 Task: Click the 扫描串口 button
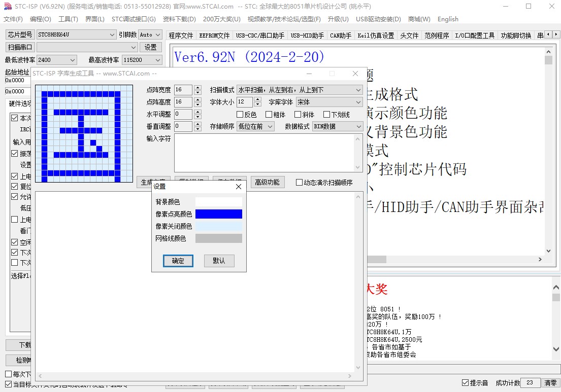20,47
